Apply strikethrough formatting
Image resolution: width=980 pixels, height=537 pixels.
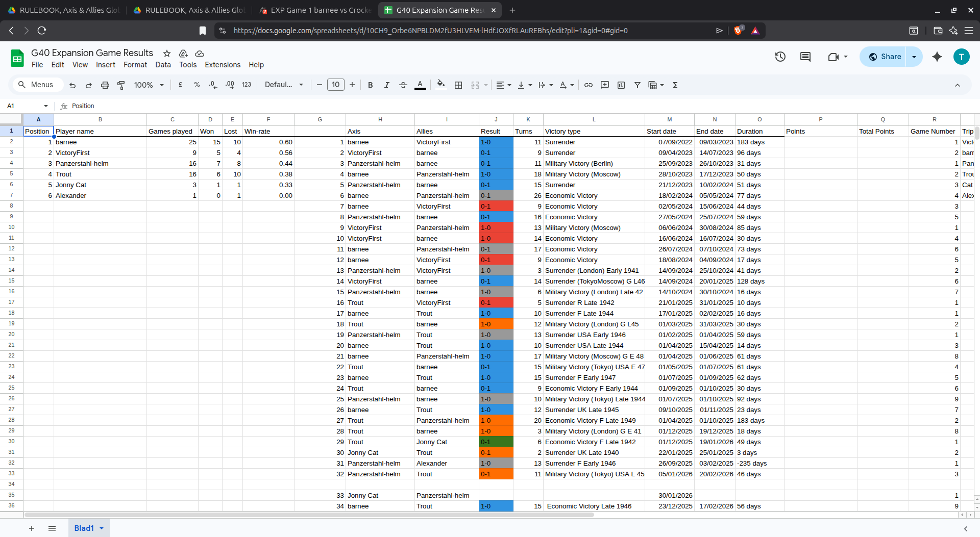pyautogui.click(x=403, y=85)
